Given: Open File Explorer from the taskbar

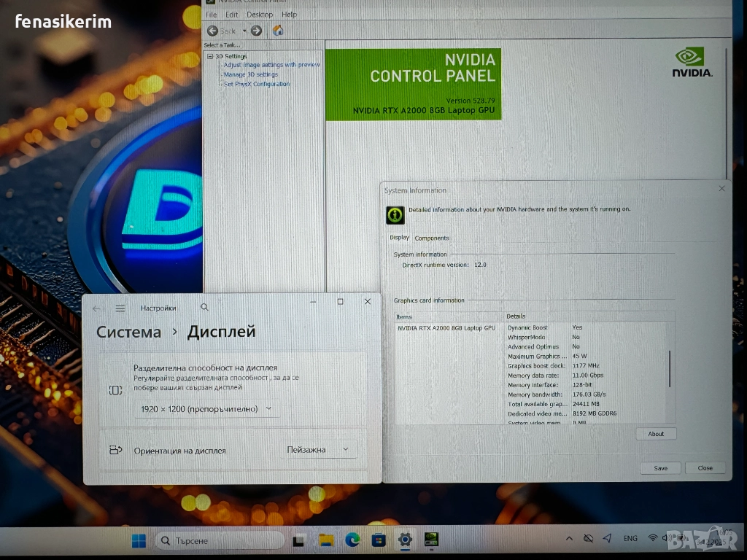Looking at the screenshot, I should tap(326, 540).
